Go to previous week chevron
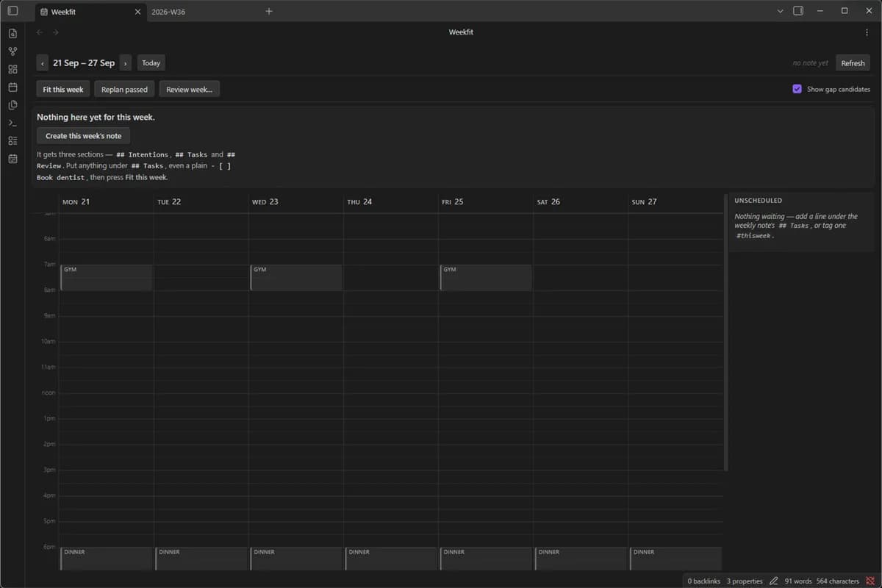Image resolution: width=882 pixels, height=588 pixels. click(43, 63)
